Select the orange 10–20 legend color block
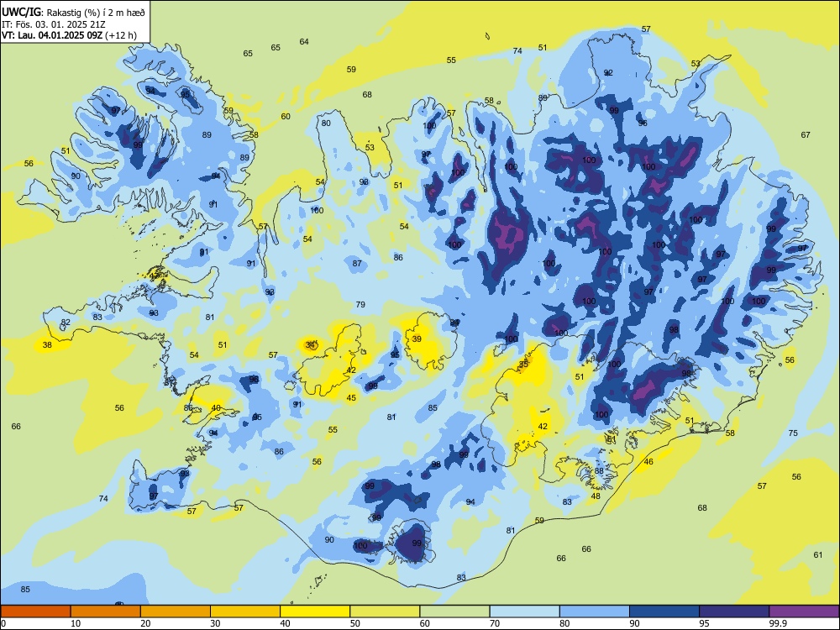This screenshot has height=630, width=840. click(x=106, y=612)
